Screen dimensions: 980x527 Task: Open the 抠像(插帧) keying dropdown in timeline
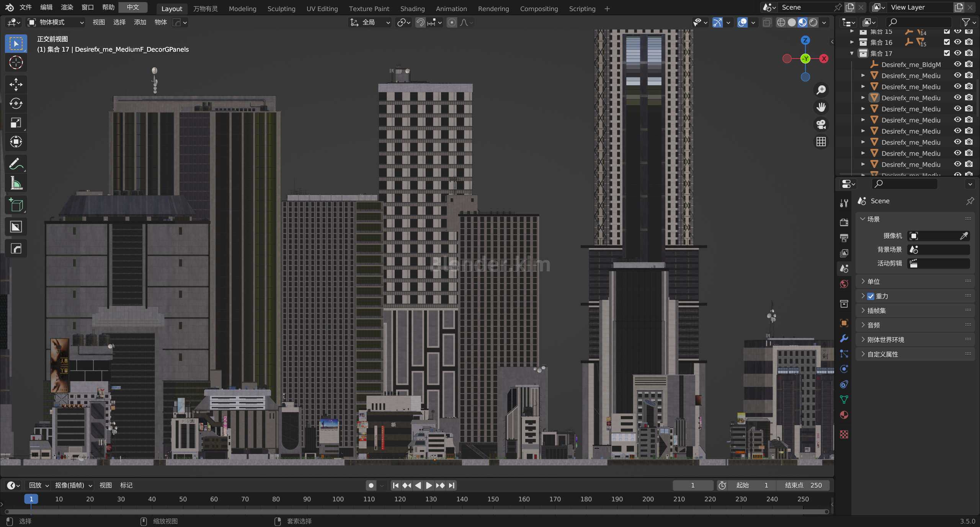[73, 485]
